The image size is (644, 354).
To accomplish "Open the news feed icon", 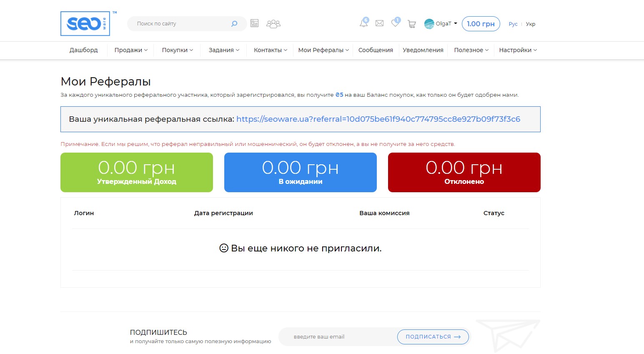I will [255, 24].
